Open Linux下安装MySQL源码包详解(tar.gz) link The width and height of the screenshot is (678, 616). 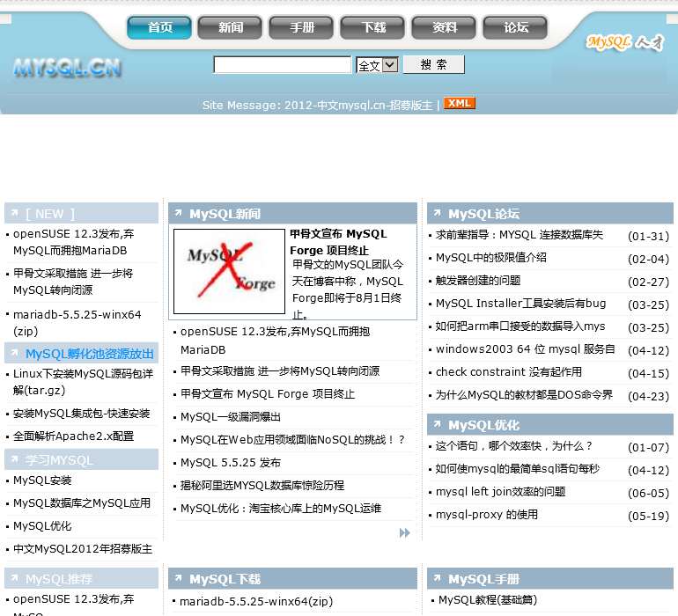point(83,382)
